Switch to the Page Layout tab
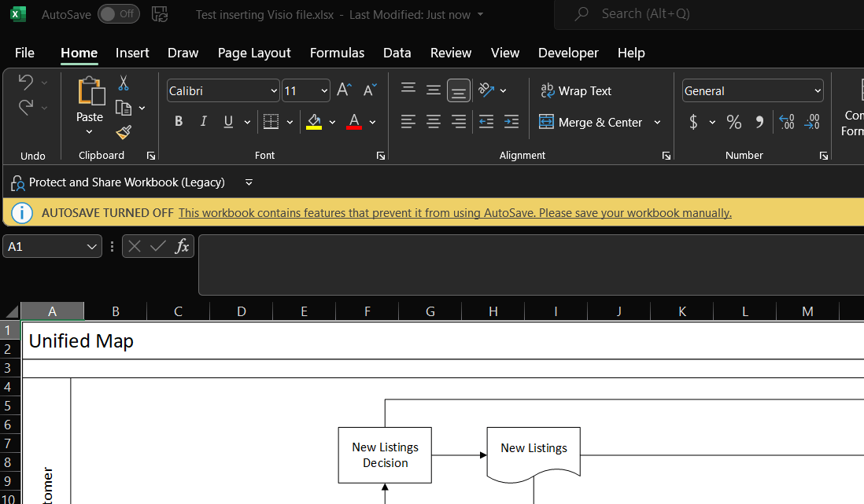This screenshot has height=504, width=864. pos(254,53)
